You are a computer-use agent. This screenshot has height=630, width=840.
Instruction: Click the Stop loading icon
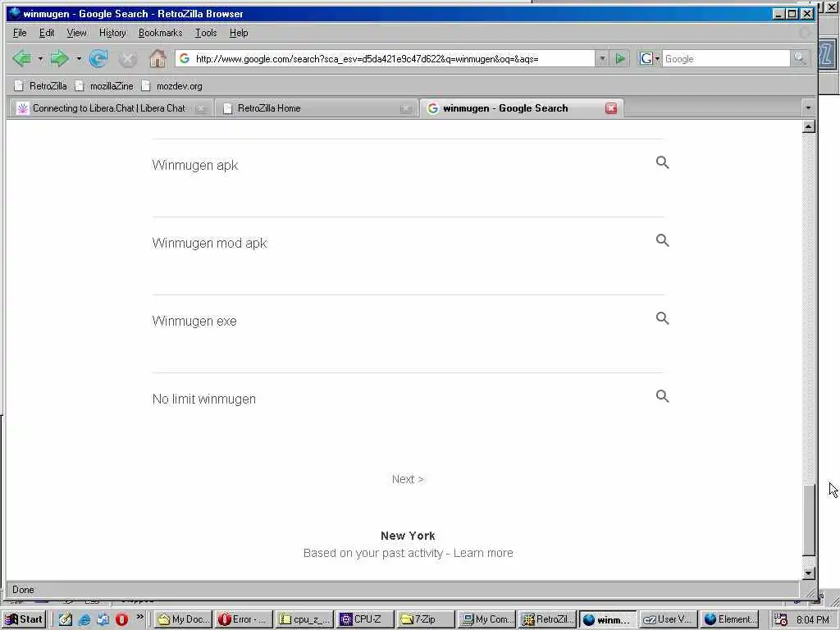tap(127, 59)
